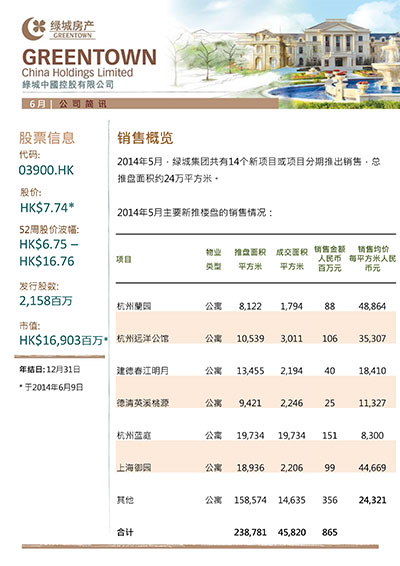The width and height of the screenshot is (400, 566).
Task: Select the 杭州蓝庭 project name
Action: pyautogui.click(x=134, y=435)
